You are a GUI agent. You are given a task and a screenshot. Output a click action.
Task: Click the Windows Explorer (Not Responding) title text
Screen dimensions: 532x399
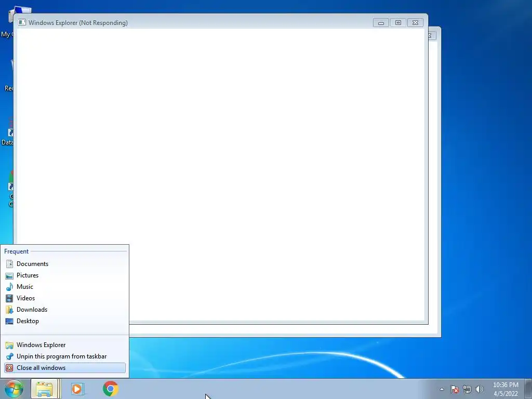coord(78,23)
